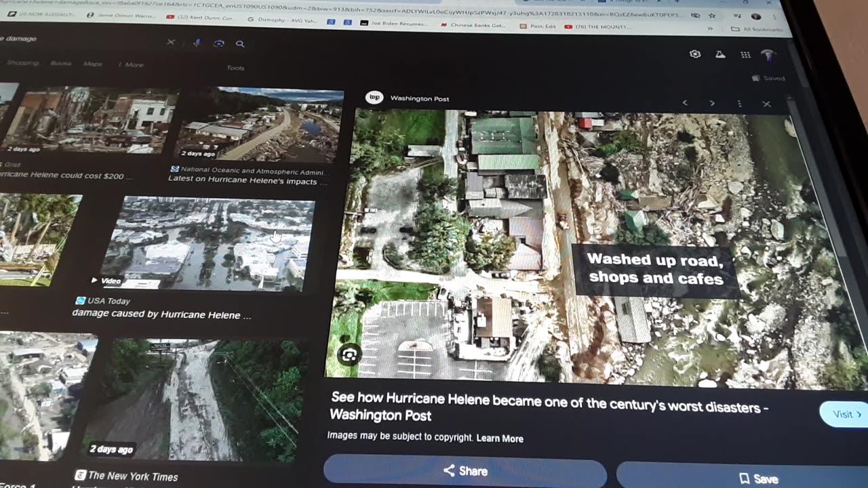The image size is (868, 488).
Task: Search inside image with the Lens overlay icon
Action: (x=349, y=354)
